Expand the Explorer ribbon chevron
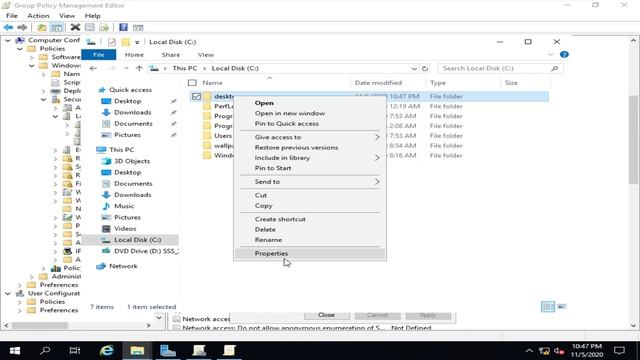 coord(550,54)
